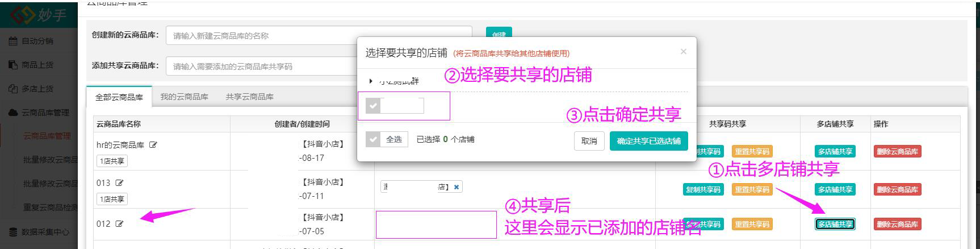Check the store checkbox in the dialog
This screenshot has height=249, width=980.
(x=373, y=106)
